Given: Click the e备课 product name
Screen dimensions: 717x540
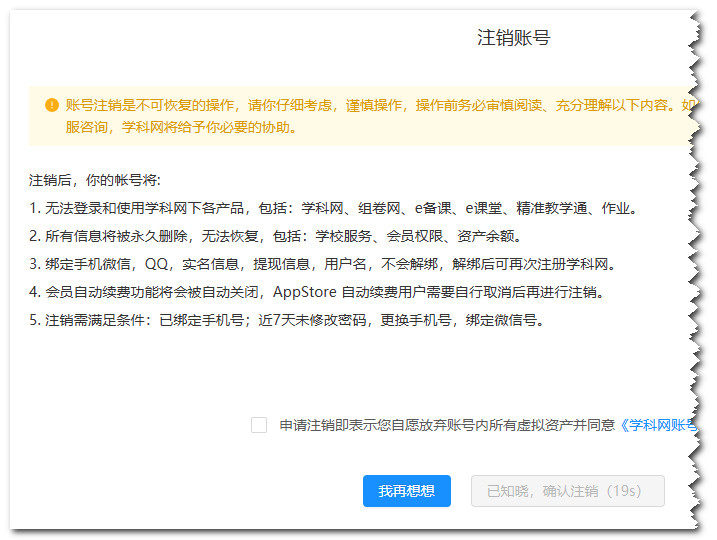Looking at the screenshot, I should (433, 209).
